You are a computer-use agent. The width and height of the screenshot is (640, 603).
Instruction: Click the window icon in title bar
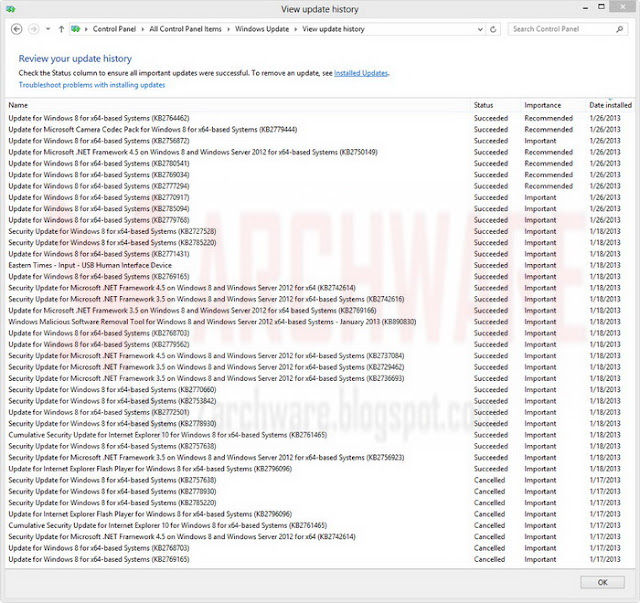pos(11,9)
